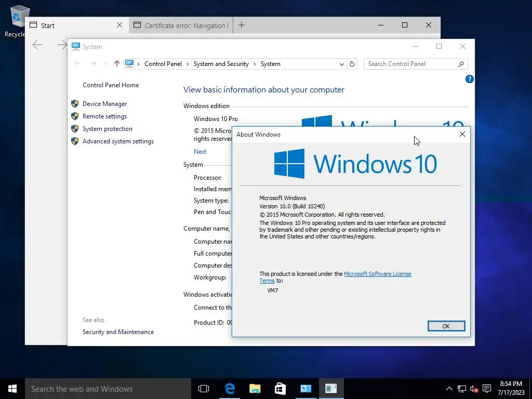The width and height of the screenshot is (532, 399).
Task: Click Advanced system settings shield icon
Action: tap(75, 141)
